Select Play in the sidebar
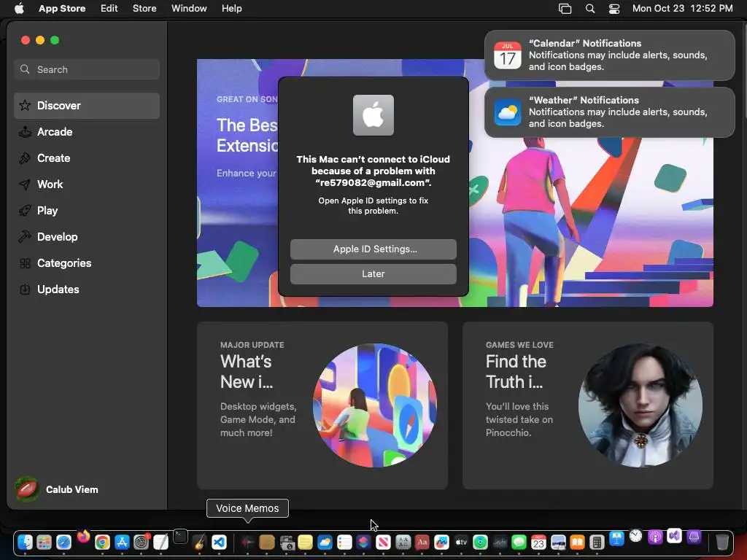This screenshot has width=747, height=560. 87,211
